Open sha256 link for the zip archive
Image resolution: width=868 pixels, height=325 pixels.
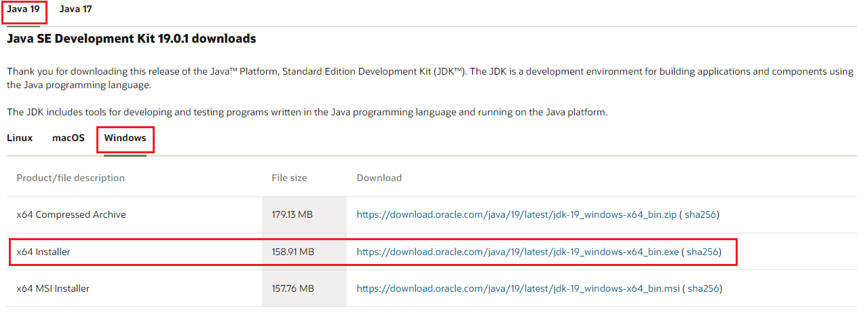(699, 214)
